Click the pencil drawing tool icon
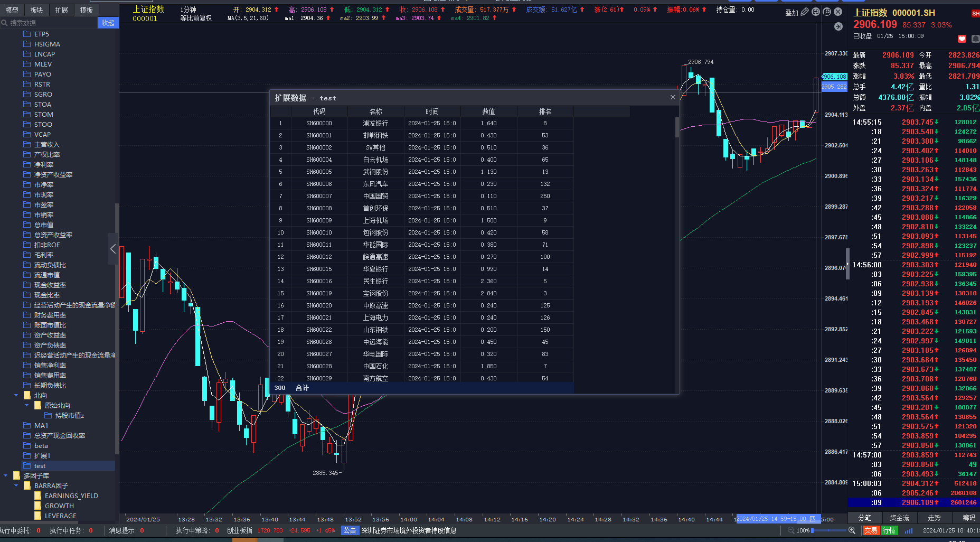Image resolution: width=980 pixels, height=542 pixels. pos(805,12)
